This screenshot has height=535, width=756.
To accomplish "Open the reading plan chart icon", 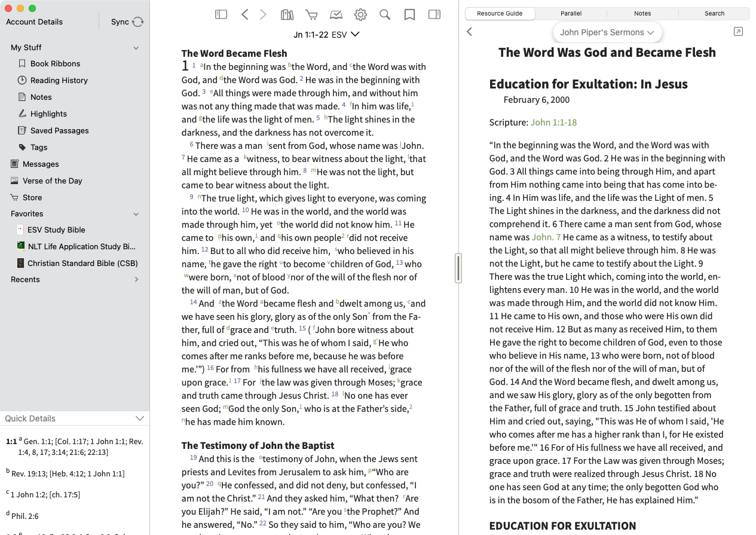I will tap(336, 14).
